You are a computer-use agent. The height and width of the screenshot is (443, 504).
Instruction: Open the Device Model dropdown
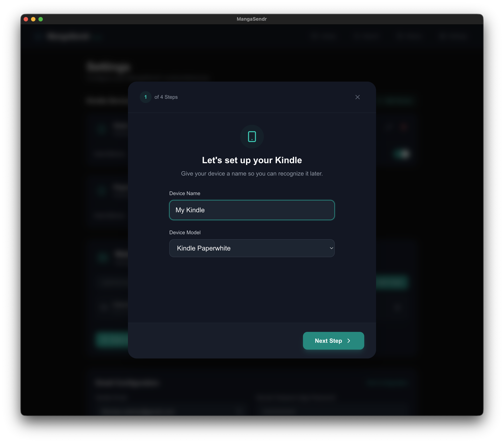point(251,248)
